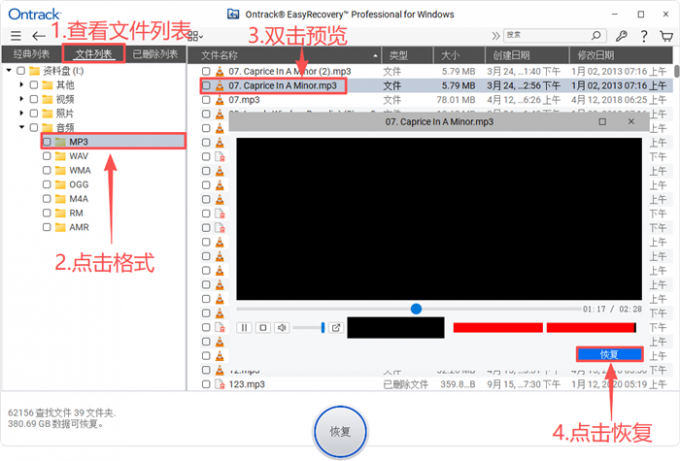Check the 资料盘 (I:) checkbox
The height and width of the screenshot is (461, 680).
pos(21,71)
